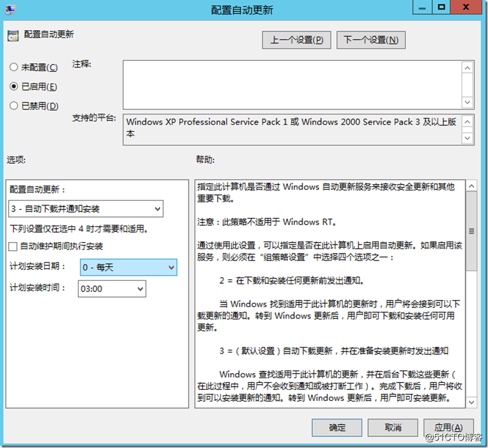This screenshot has width=488, height=448.
Task: Click the 应用(A) button
Action: click(449, 428)
